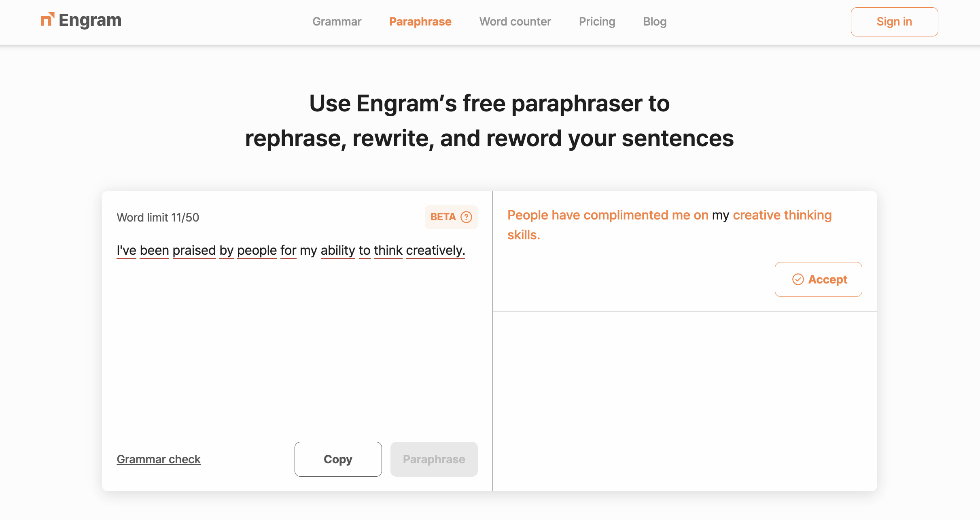Click the underlined word 'creatively.'
The width and height of the screenshot is (980, 520).
[435, 250]
